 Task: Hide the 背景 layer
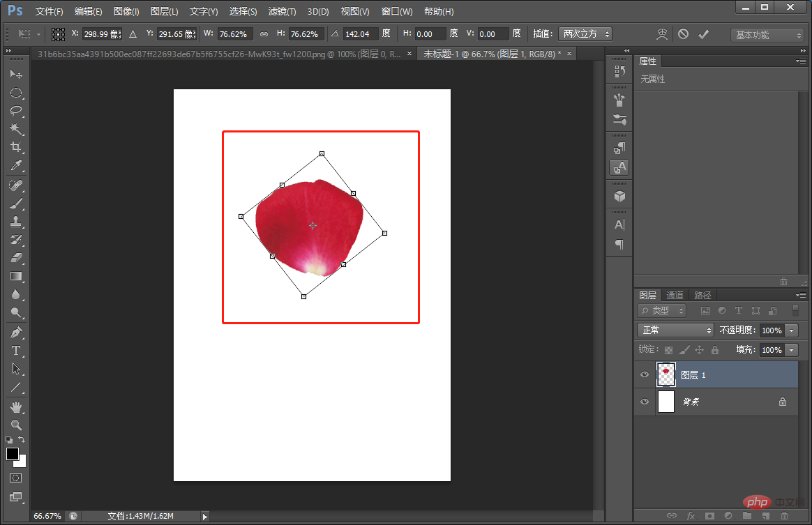pos(645,402)
